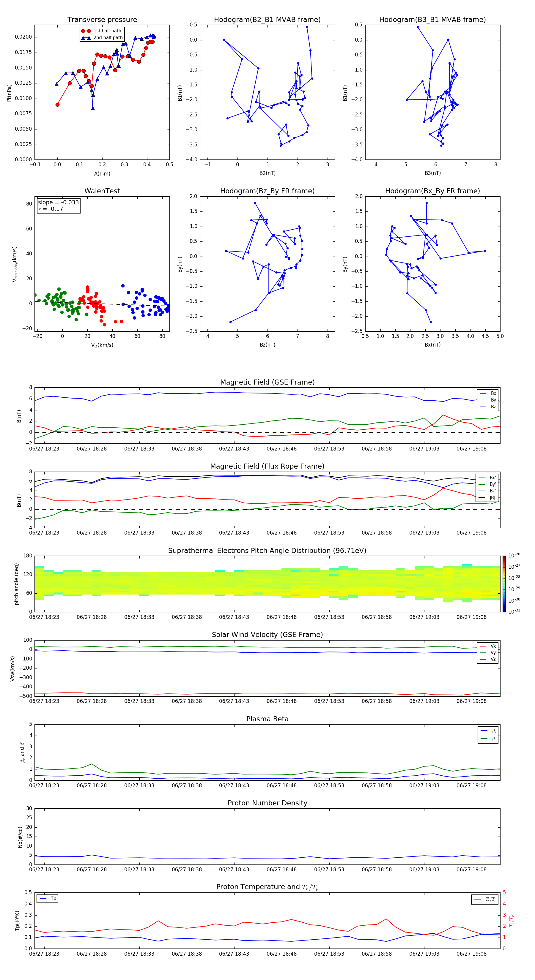Click By' in the Flux Rope legend
This screenshot has height=980, width=535.
487,484
